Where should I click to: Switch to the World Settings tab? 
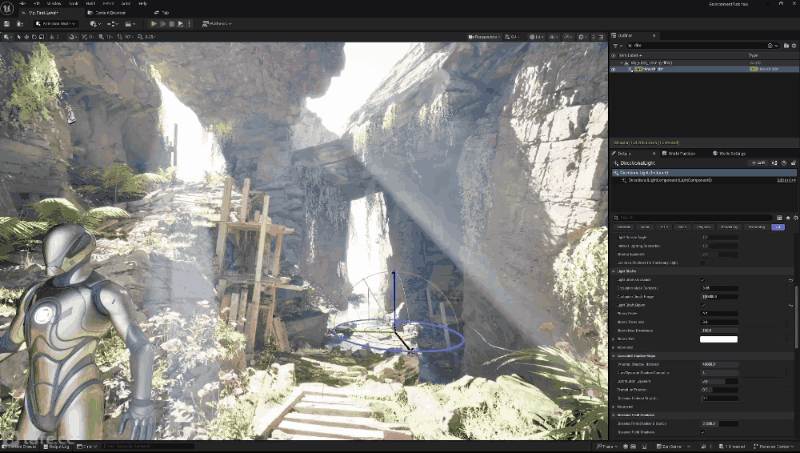(730, 153)
